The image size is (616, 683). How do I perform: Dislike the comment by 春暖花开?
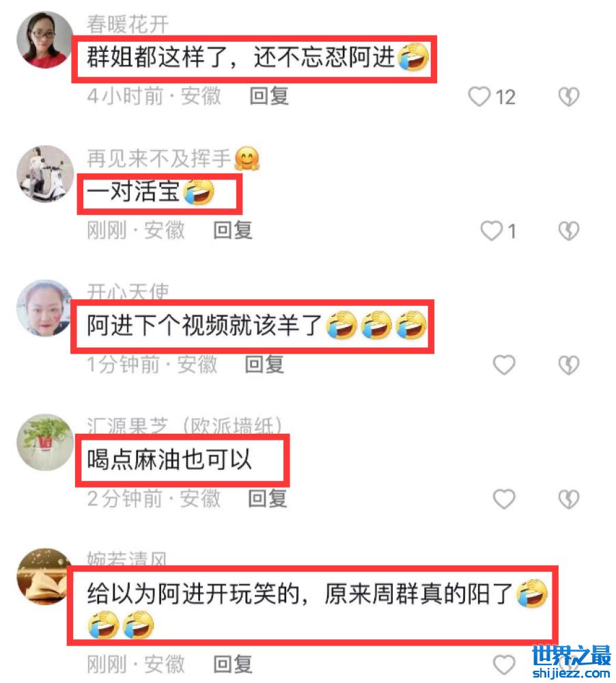568,96
